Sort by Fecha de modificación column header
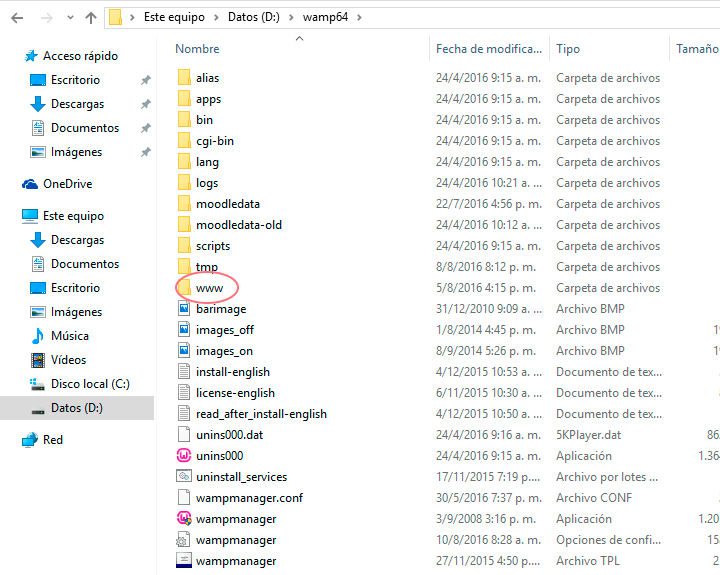 pyautogui.click(x=488, y=49)
